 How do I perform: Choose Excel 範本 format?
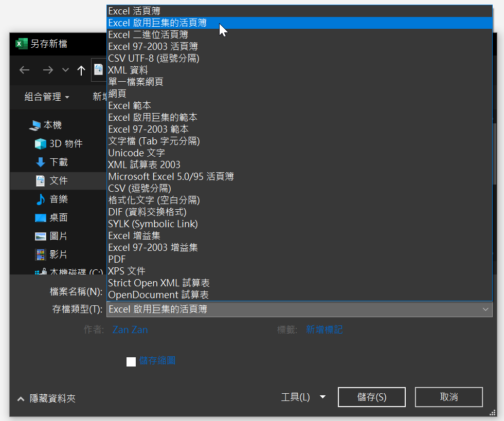299,106
